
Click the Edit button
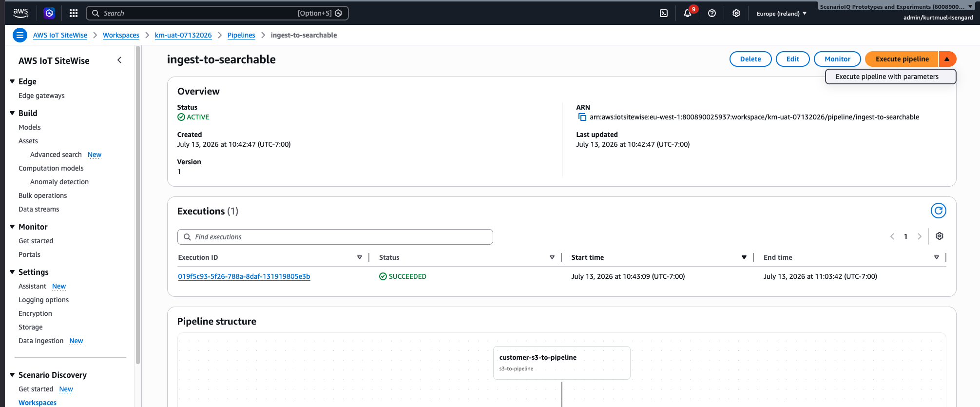point(793,59)
